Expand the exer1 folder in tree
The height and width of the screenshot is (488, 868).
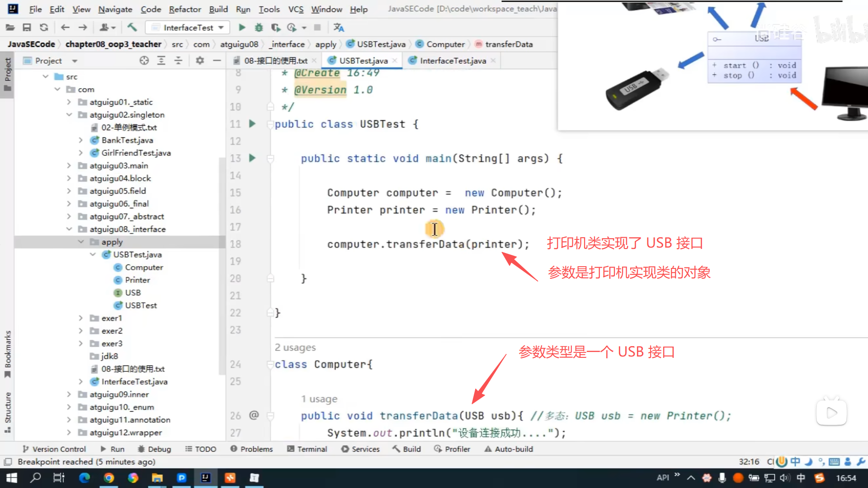81,318
